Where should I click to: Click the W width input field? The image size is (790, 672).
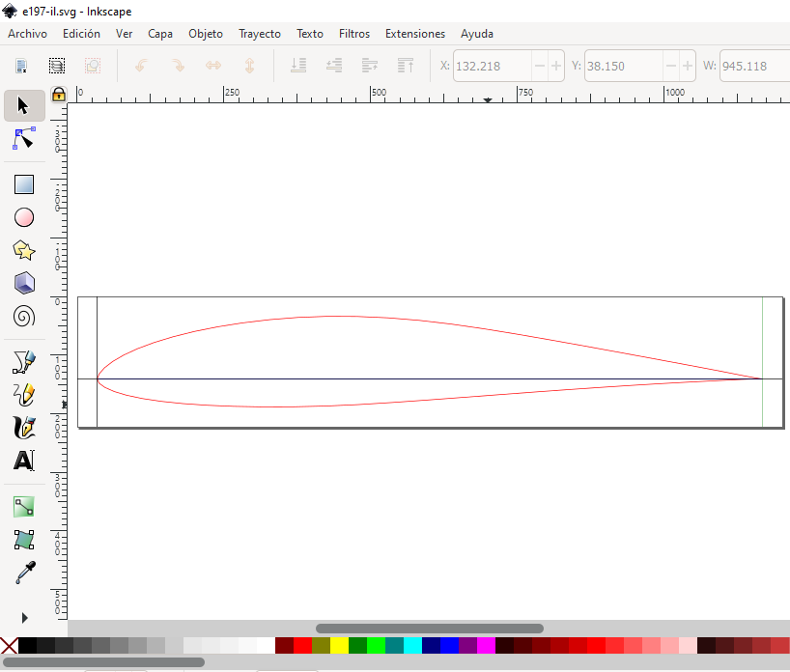pos(753,67)
